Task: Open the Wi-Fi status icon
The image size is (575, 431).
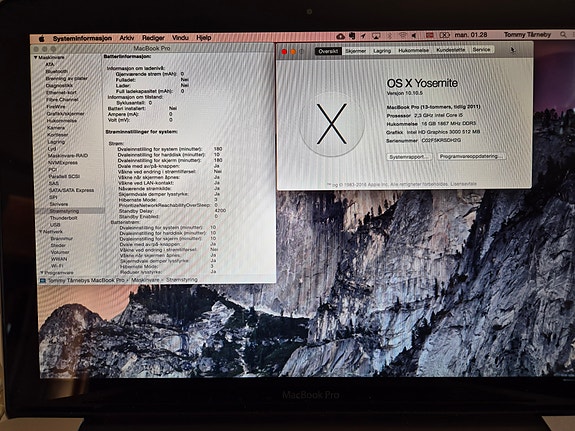Action: [403, 36]
